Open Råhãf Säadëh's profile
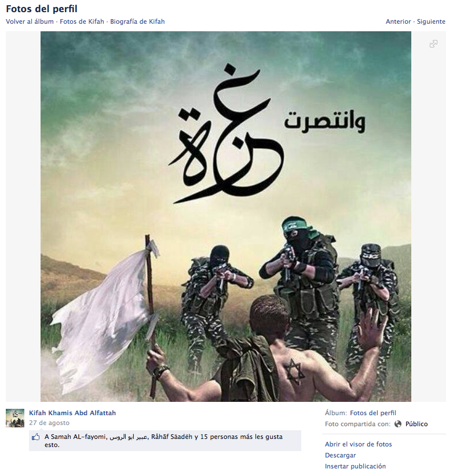This screenshot has height=476, width=464. click(x=171, y=437)
